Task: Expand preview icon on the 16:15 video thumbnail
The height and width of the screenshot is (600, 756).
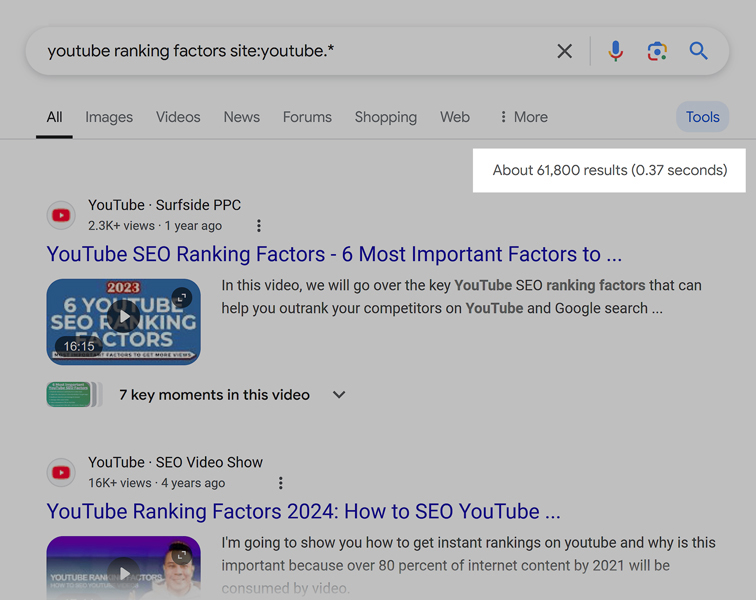Action: coord(182,298)
